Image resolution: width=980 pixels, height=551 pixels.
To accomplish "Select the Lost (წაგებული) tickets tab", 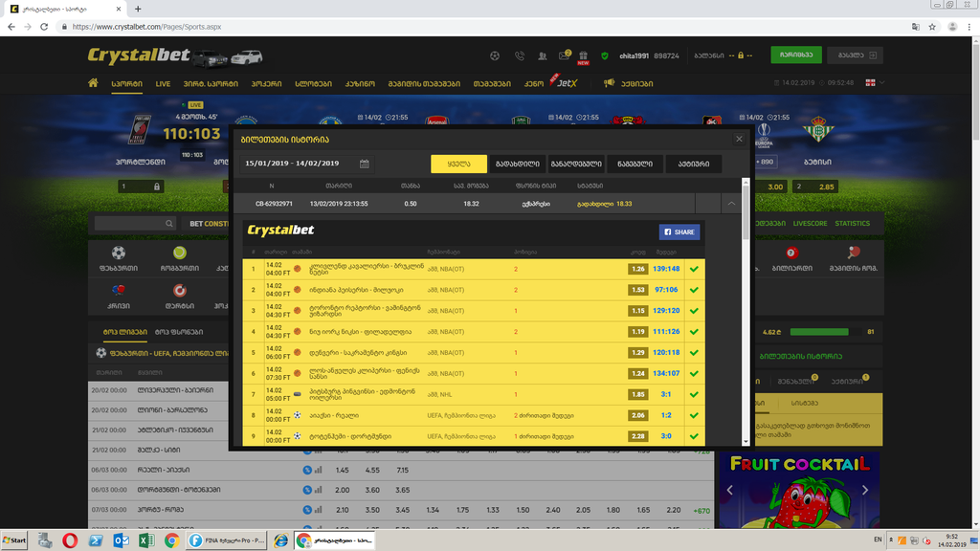I will [635, 164].
